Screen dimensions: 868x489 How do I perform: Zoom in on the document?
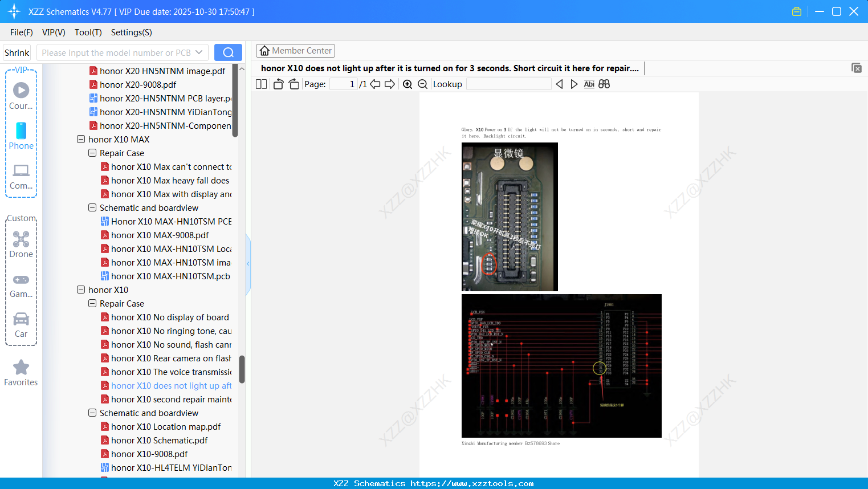click(x=407, y=84)
